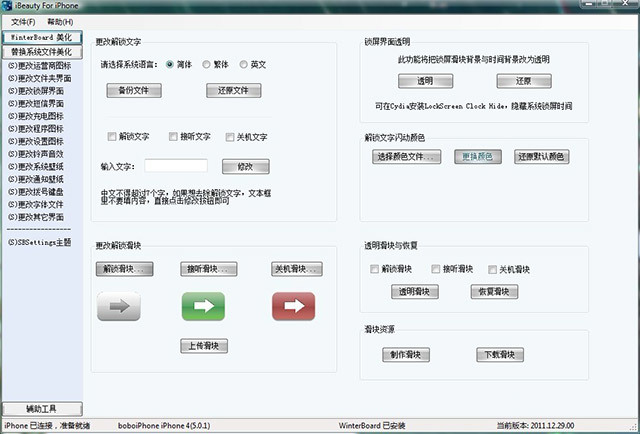Viewport: 640px width, 434px height.
Task: Enable 解锁文字 checkbox
Action: pyautogui.click(x=112, y=137)
